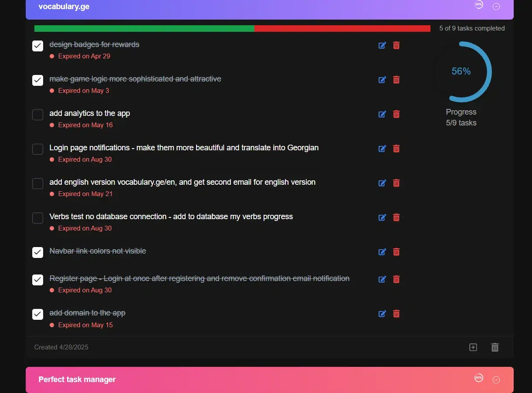Delete the 'Navbar link colors not visible' task
Screen dimensions: 532x393
(x=396, y=252)
